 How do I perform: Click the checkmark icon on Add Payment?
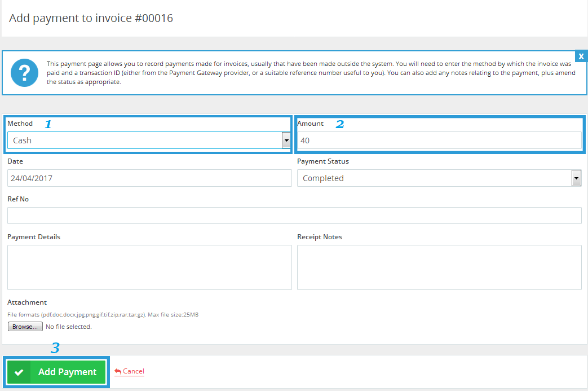pyautogui.click(x=19, y=372)
